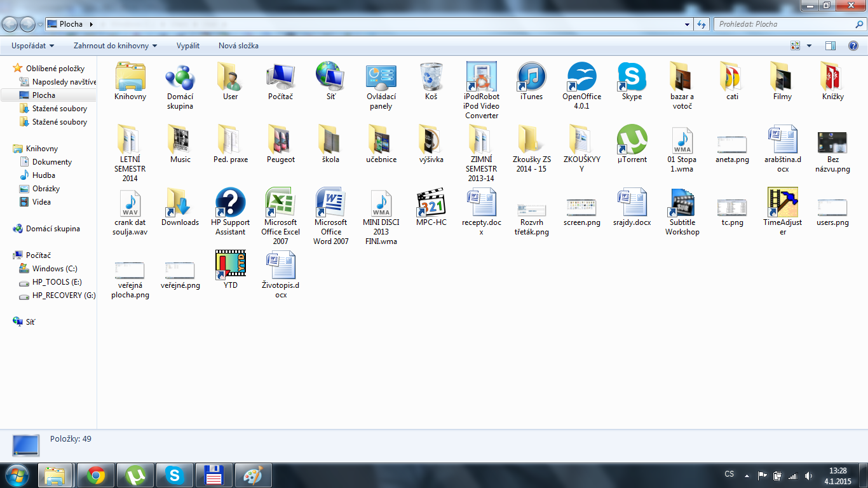The height and width of the screenshot is (488, 868).
Task: Select the µTorrent shortcut in file list
Action: point(632,140)
